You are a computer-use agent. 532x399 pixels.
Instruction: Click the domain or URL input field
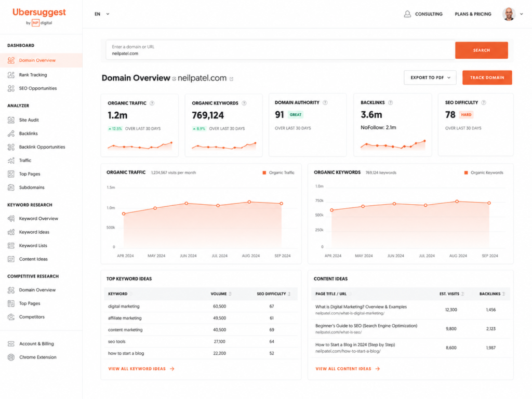click(x=280, y=50)
